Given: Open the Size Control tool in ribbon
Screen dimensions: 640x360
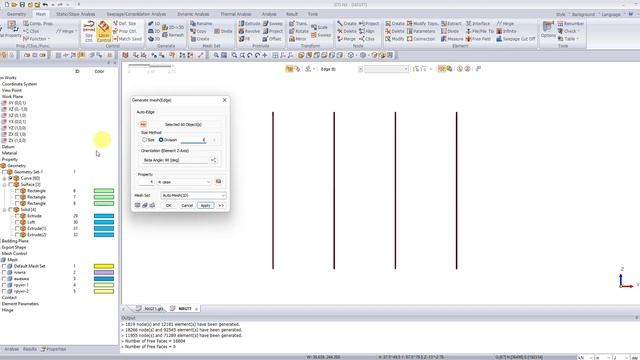Looking at the screenshot, I should pos(89,31).
